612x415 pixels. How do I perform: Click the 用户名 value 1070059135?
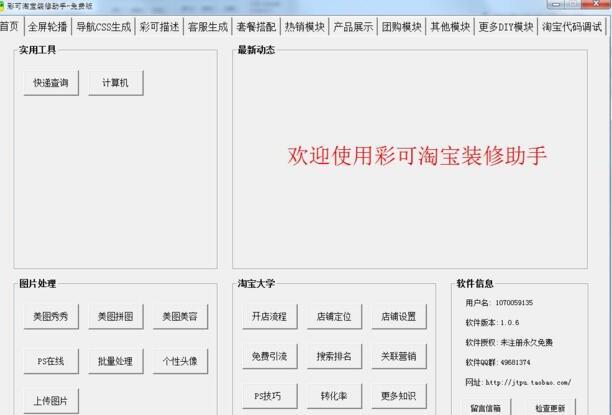tap(514, 303)
